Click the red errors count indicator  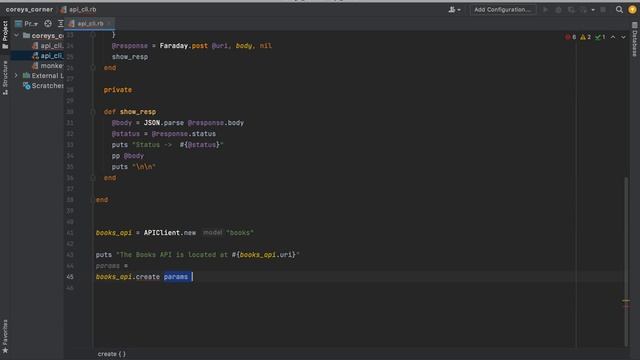click(x=571, y=37)
